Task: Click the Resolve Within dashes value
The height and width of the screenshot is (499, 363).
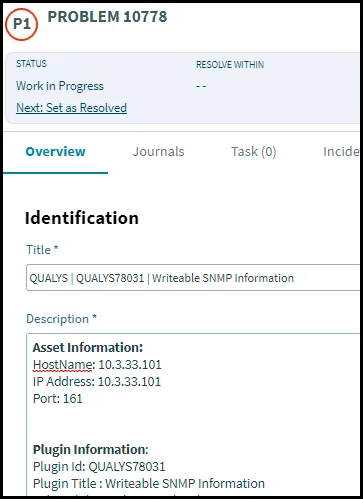Action: (x=201, y=86)
